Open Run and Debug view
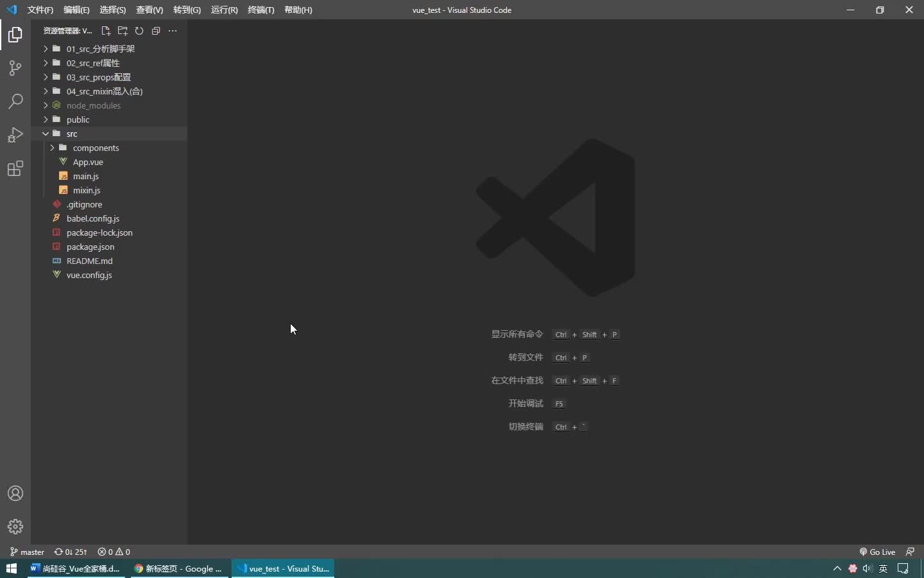This screenshot has height=578, width=924. 15,135
